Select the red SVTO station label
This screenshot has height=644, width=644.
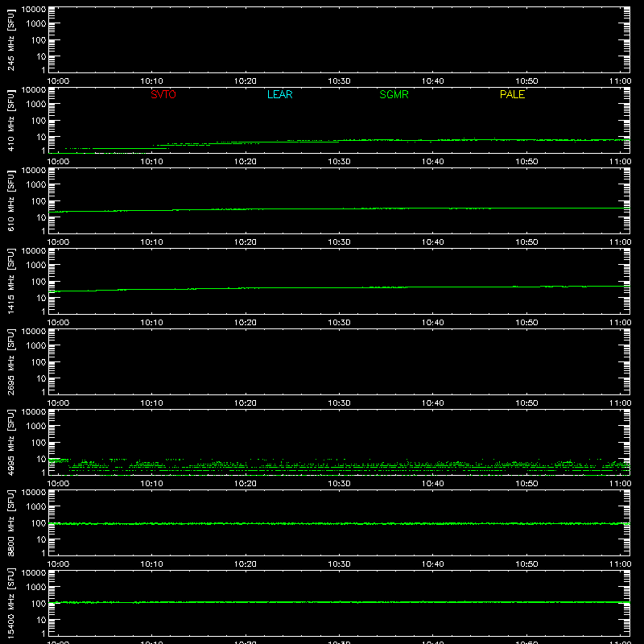[x=163, y=94]
